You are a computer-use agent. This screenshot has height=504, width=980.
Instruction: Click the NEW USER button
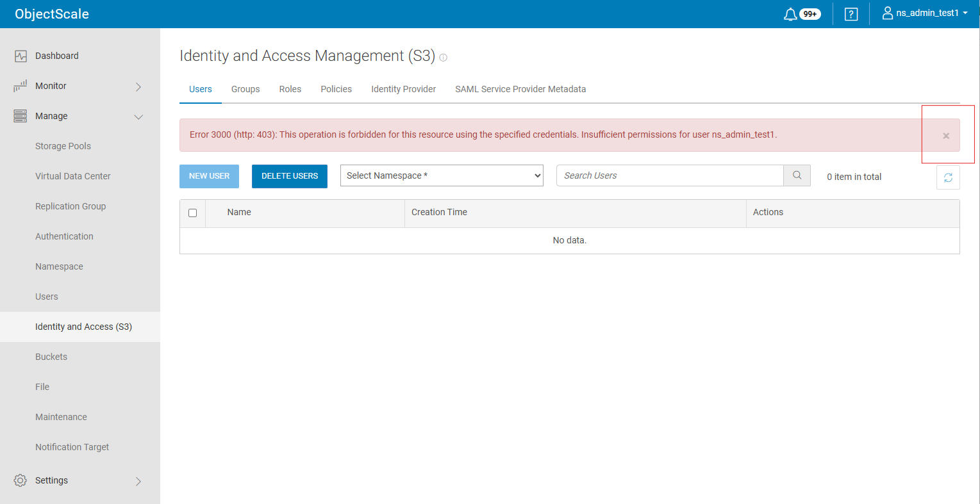pyautogui.click(x=209, y=176)
